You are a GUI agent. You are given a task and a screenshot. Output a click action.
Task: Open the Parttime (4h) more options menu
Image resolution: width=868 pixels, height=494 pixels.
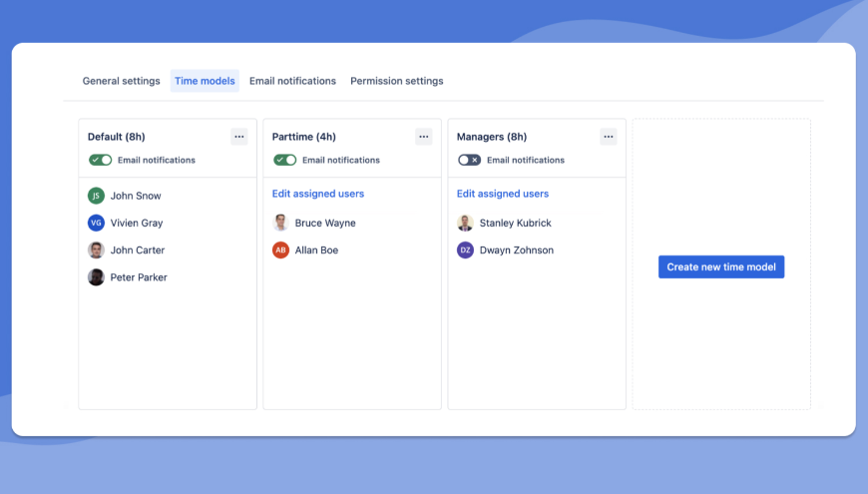pos(423,137)
